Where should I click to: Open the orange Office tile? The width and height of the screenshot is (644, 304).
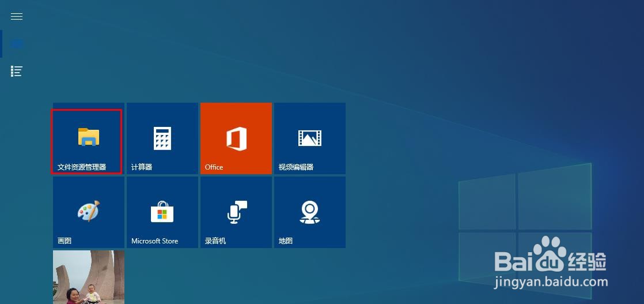click(236, 138)
